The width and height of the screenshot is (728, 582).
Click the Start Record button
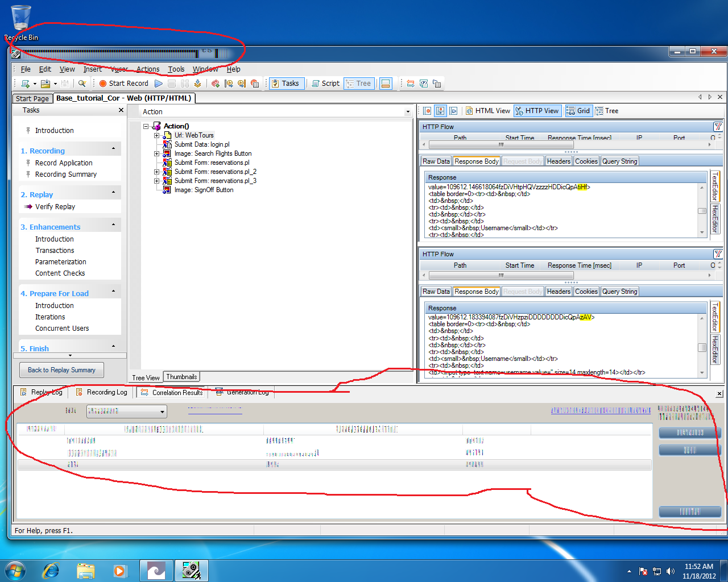point(123,84)
